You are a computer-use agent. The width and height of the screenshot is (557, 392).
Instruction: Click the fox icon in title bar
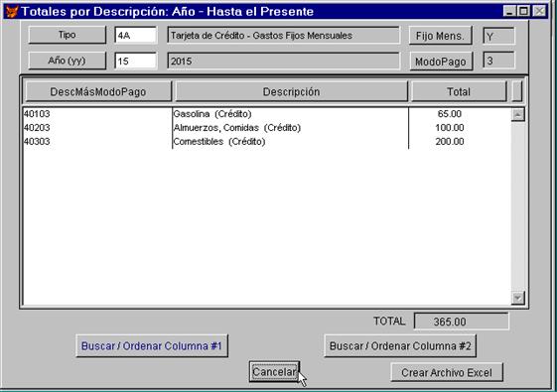[11, 11]
